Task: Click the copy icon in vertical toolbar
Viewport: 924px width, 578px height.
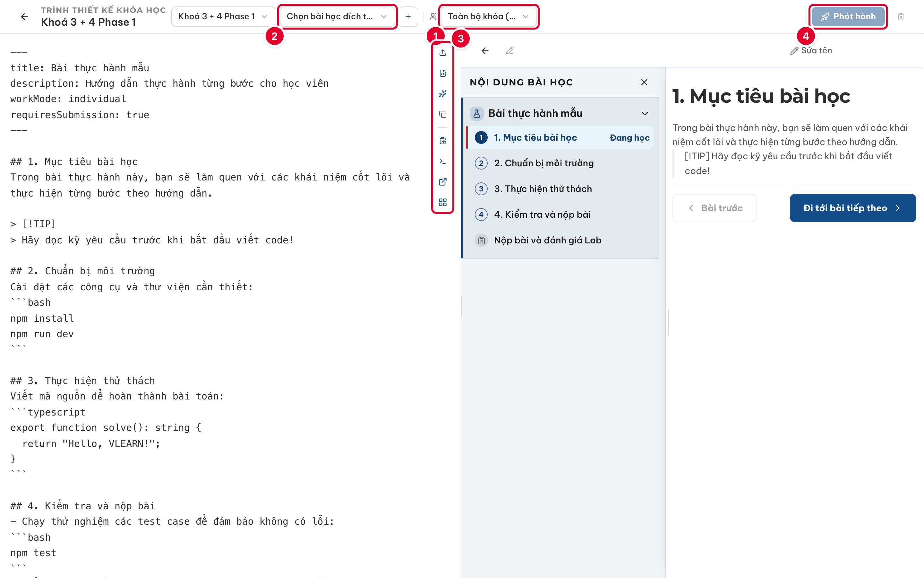Action: (x=442, y=114)
